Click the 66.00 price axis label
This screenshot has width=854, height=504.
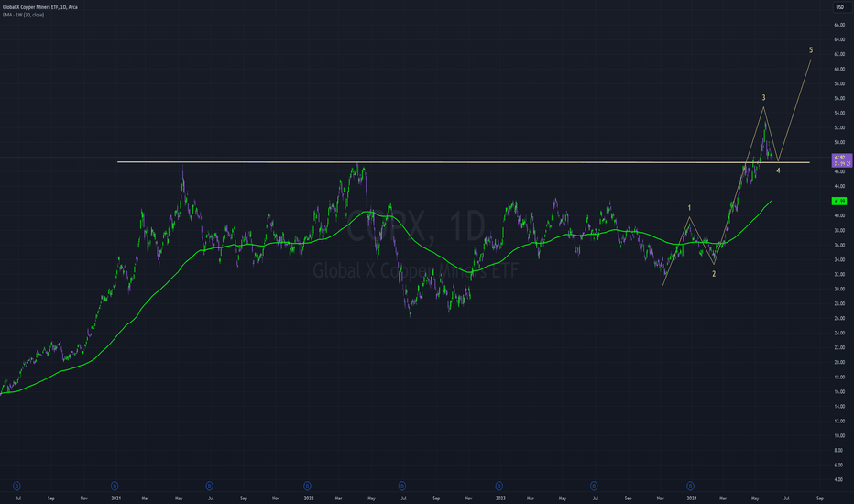pyautogui.click(x=839, y=25)
